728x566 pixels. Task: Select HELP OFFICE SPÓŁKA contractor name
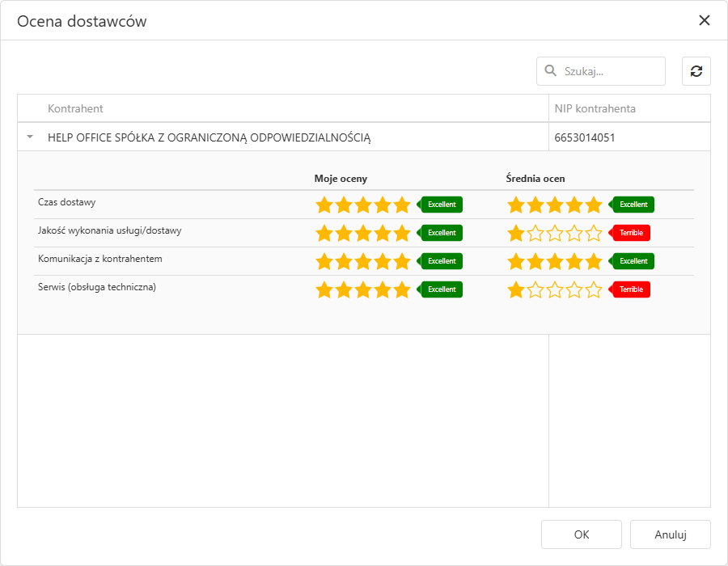click(209, 137)
